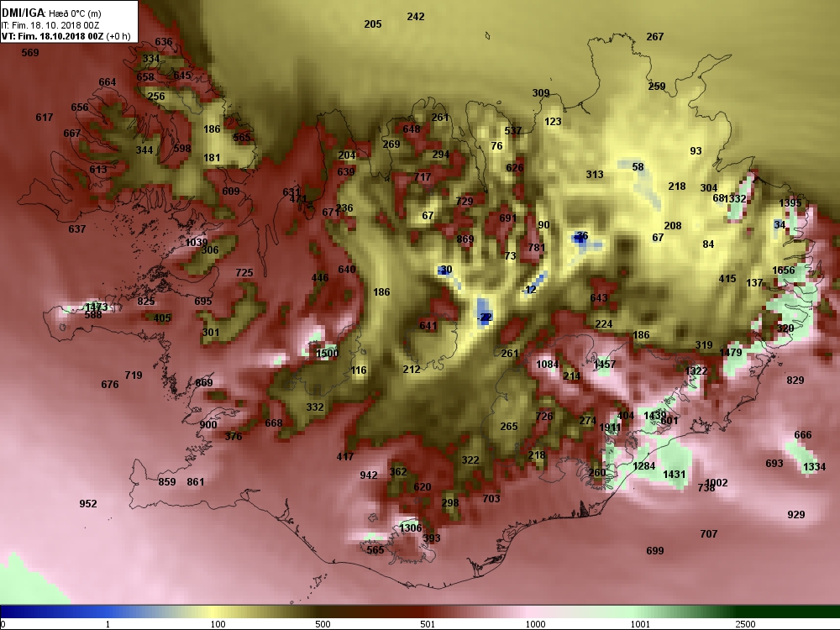Click the map value 313
The width and height of the screenshot is (840, 630).
(x=595, y=175)
